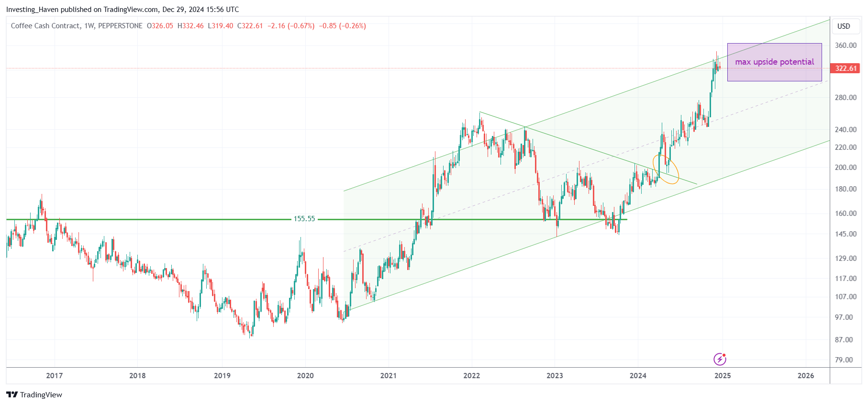Click the high value H332.46
868x405 pixels.
(190, 26)
